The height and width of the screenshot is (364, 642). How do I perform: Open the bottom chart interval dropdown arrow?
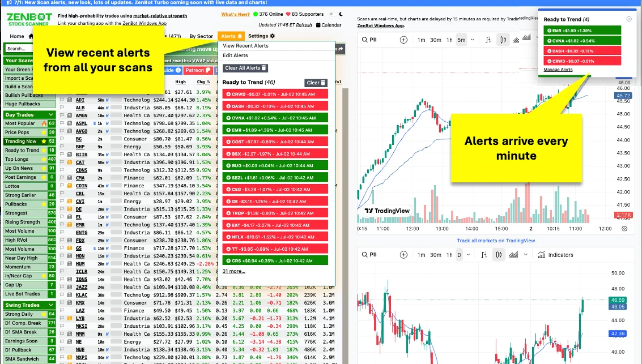(469, 255)
